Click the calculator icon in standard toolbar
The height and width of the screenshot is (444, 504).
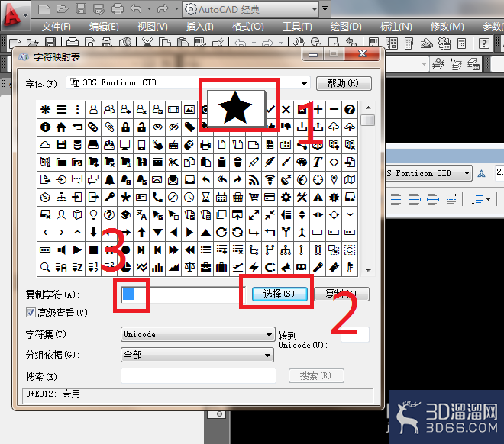461,43
